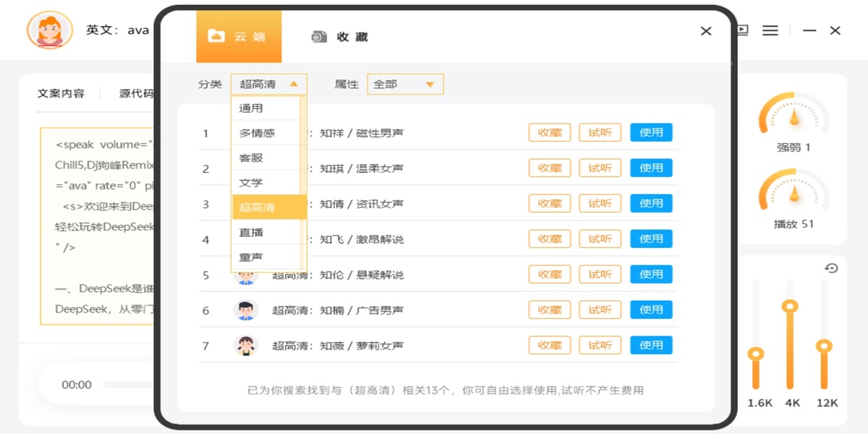
Task: Click the video player icon in title bar
Action: [x=742, y=30]
